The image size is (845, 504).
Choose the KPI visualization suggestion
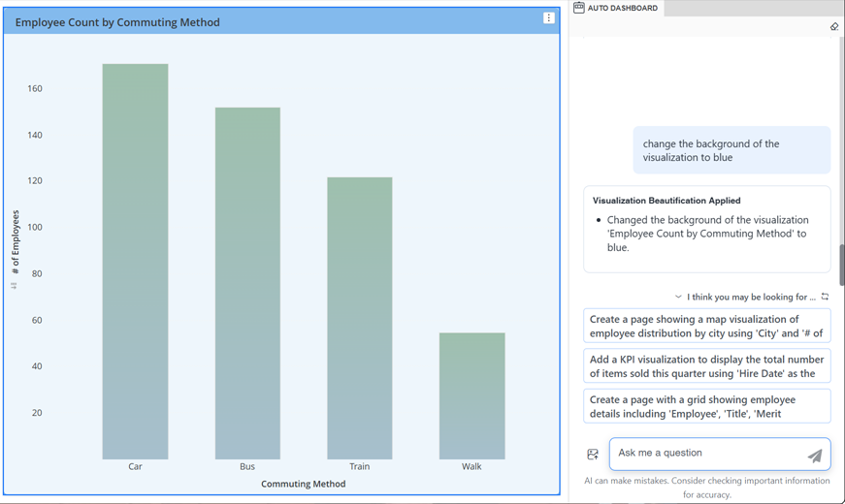pyautogui.click(x=706, y=366)
